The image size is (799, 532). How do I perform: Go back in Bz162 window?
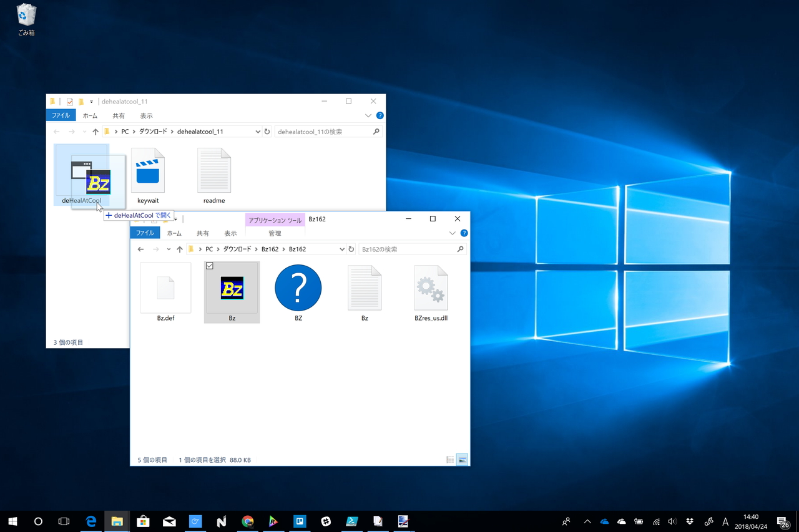(141, 249)
